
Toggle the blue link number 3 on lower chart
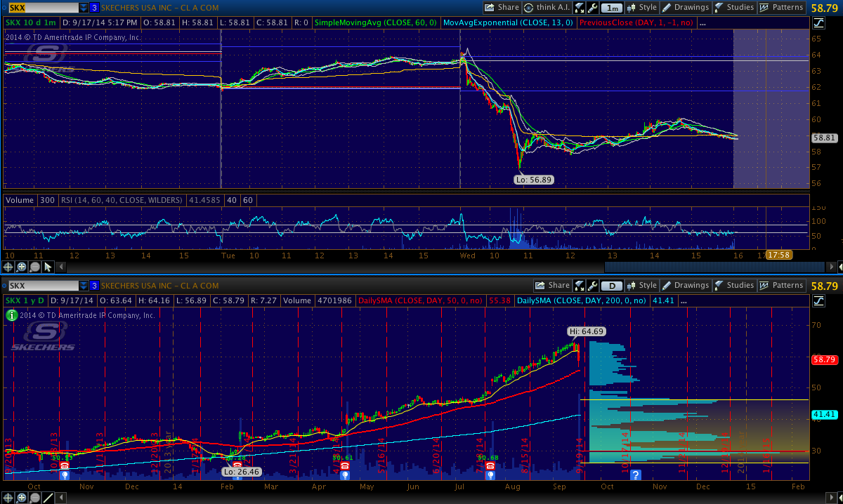[94, 286]
